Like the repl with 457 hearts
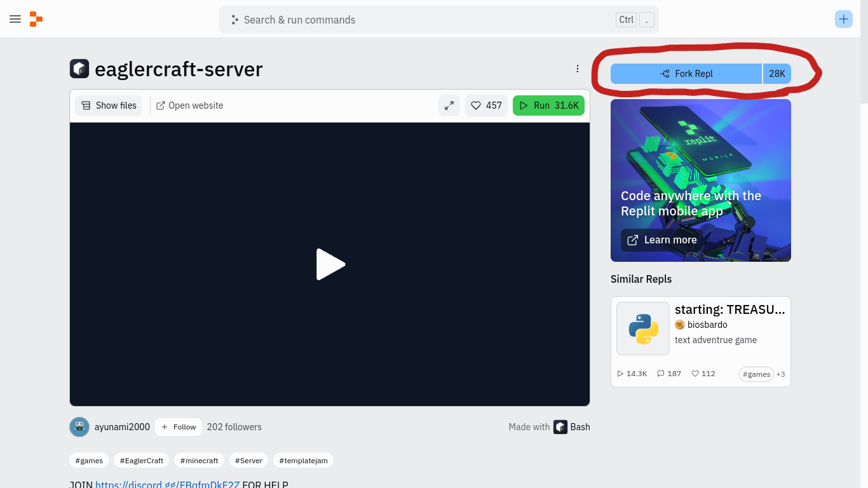868x488 pixels. [487, 105]
